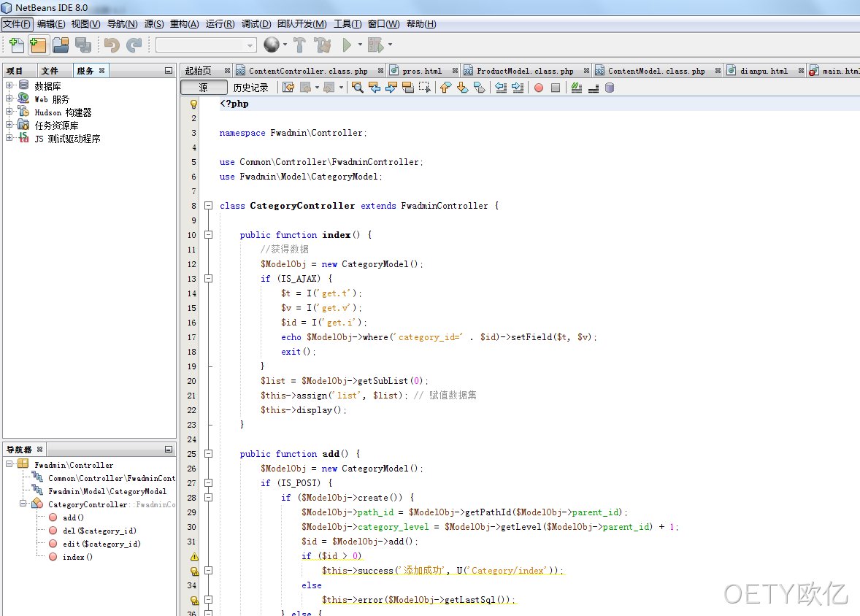The width and height of the screenshot is (860, 616).
Task: Click the Redo arrow icon
Action: tap(134, 45)
